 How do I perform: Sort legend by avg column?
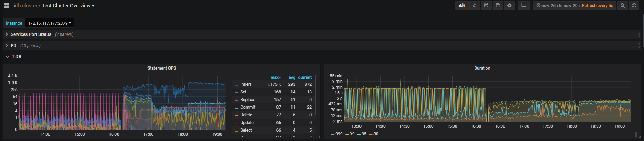[x=292, y=77]
